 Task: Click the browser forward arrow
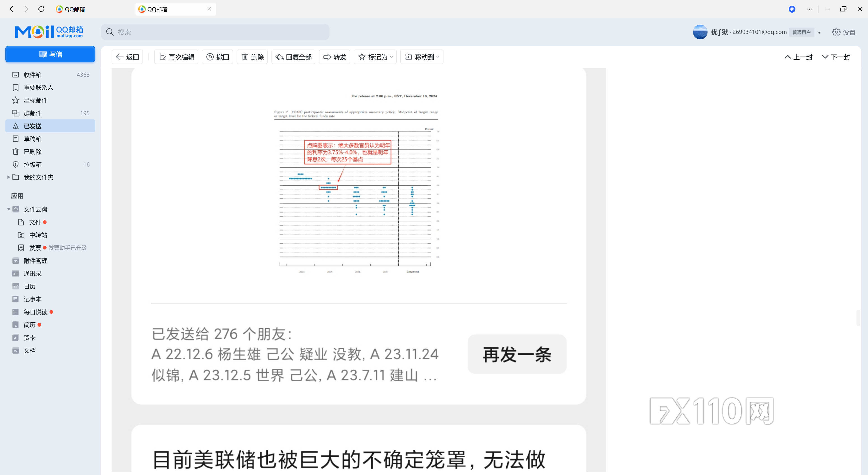(x=27, y=9)
